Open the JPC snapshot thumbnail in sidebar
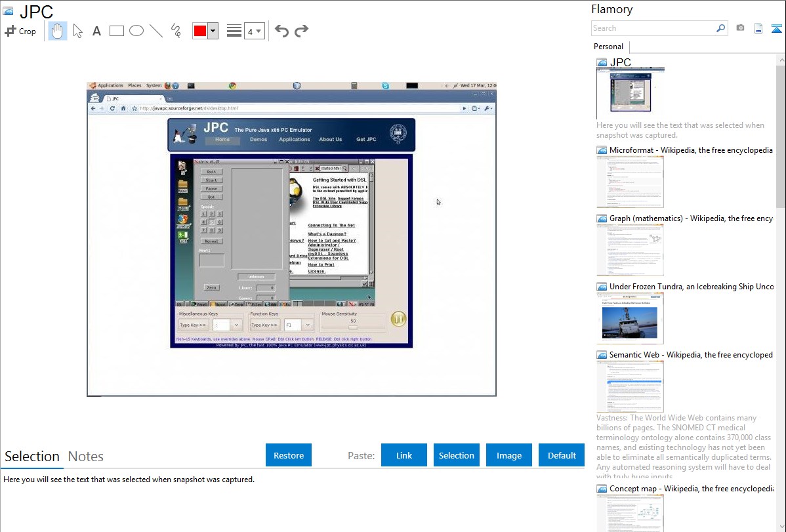Image resolution: width=786 pixels, height=532 pixels. coord(631,93)
